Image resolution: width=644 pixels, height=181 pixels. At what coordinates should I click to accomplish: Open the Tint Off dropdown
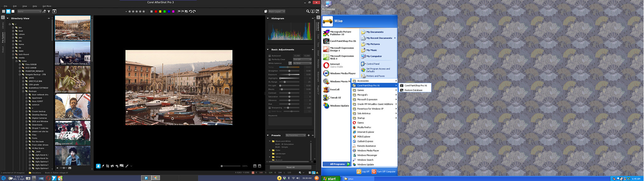(x=302, y=59)
